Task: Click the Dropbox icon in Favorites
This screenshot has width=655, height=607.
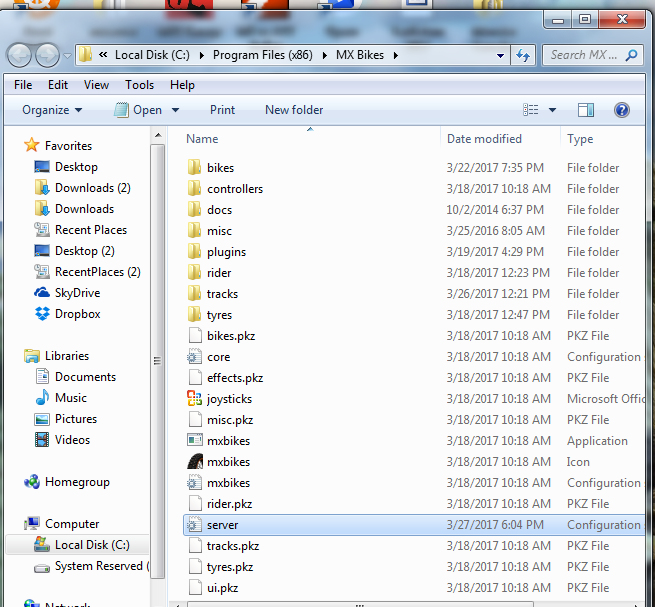Action: coord(42,313)
